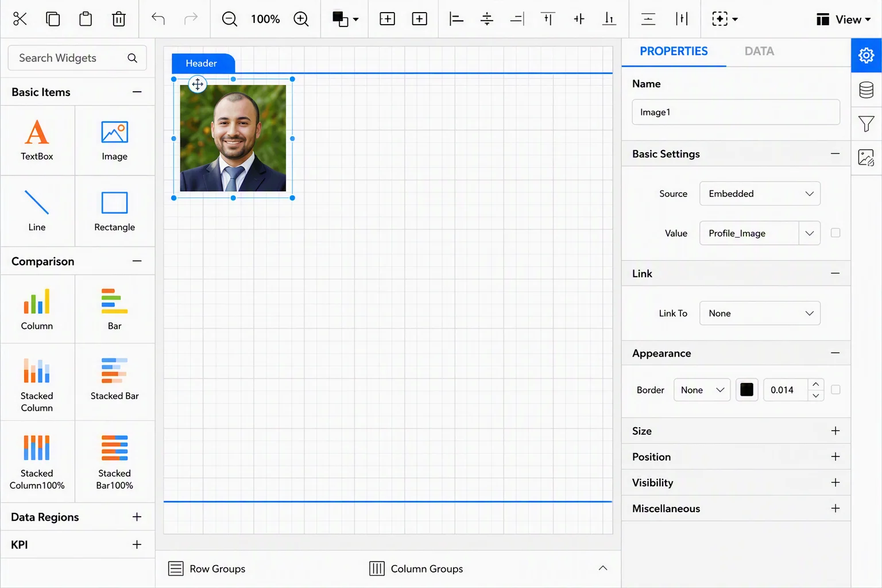Open the properties gear panel
This screenshot has width=882, height=588.
866,55
